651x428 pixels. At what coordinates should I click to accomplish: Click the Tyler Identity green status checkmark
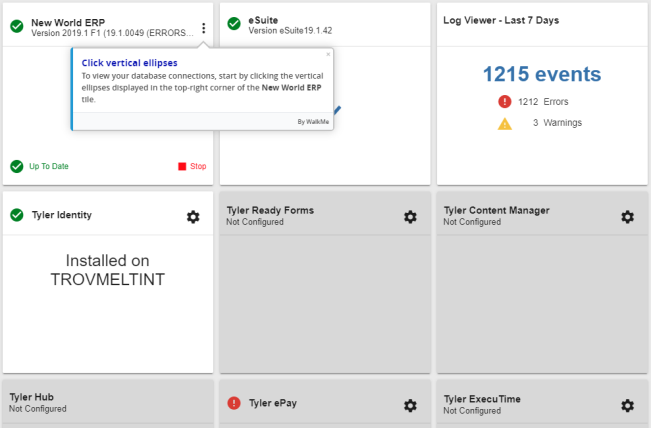click(17, 215)
